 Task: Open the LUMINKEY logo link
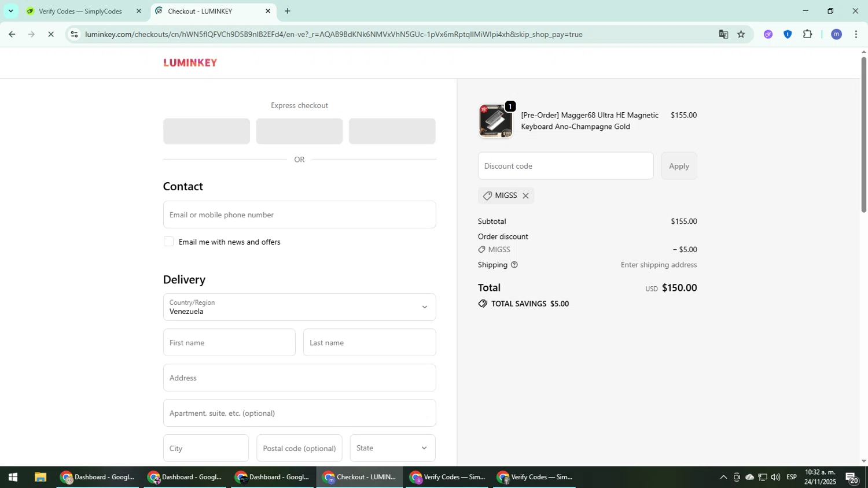pos(190,62)
